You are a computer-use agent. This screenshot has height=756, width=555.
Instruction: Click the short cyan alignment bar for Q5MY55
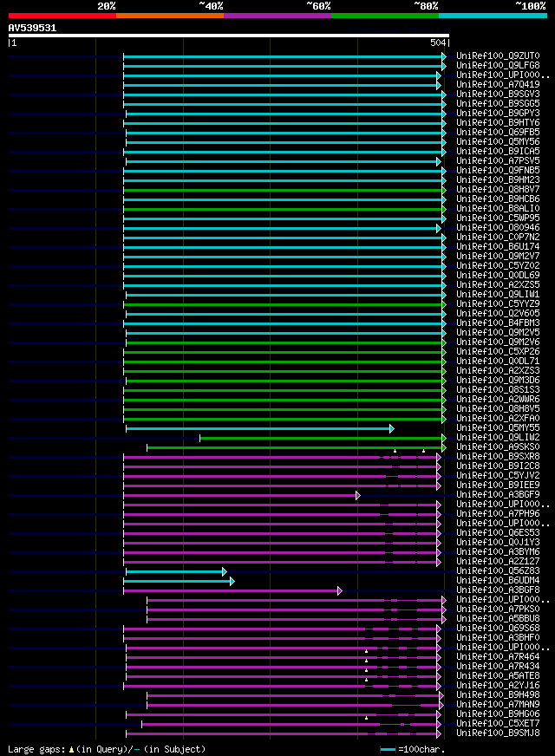(260, 428)
